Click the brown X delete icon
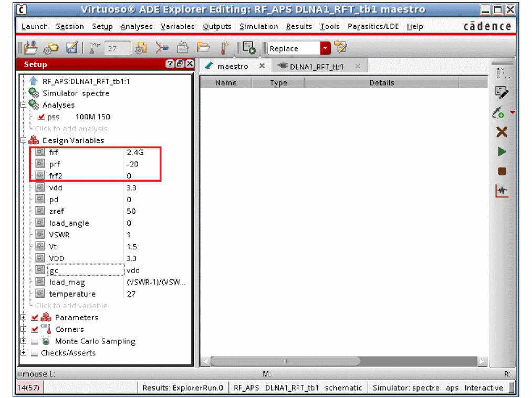The image size is (532, 398). [x=502, y=132]
